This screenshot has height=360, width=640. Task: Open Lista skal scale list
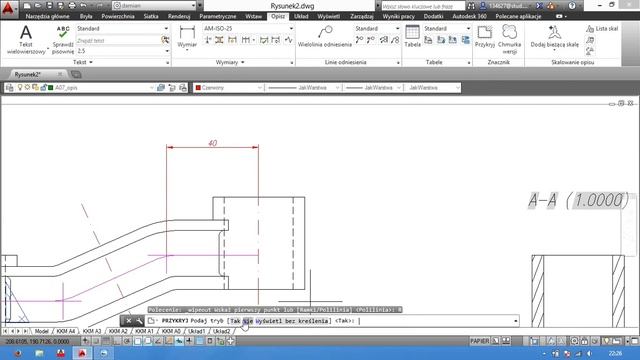[x=602, y=29]
